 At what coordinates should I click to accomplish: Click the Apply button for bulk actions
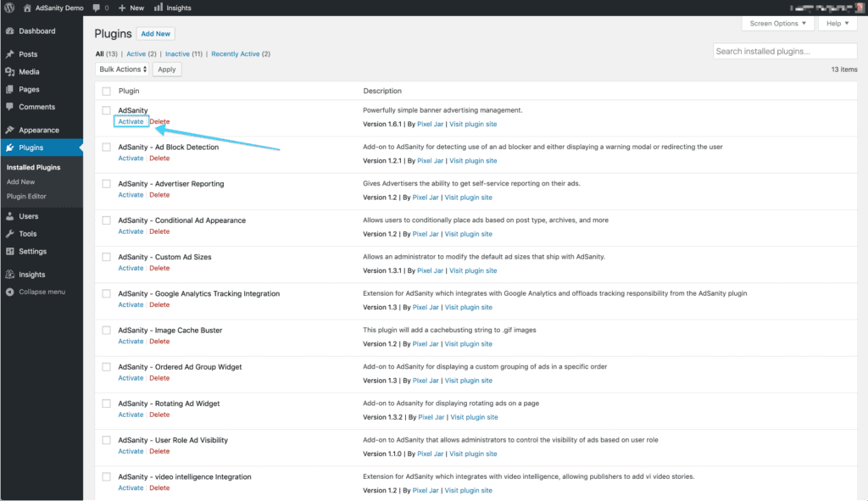[166, 69]
